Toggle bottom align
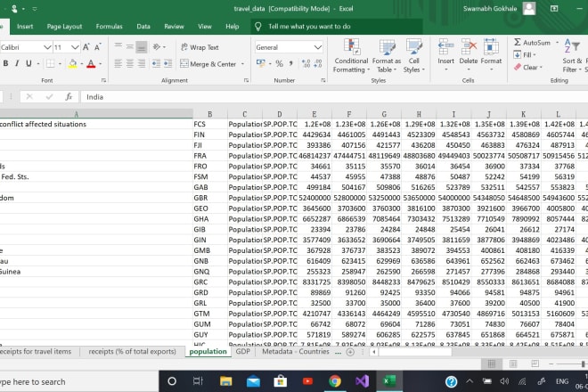 pyautogui.click(x=142, y=47)
